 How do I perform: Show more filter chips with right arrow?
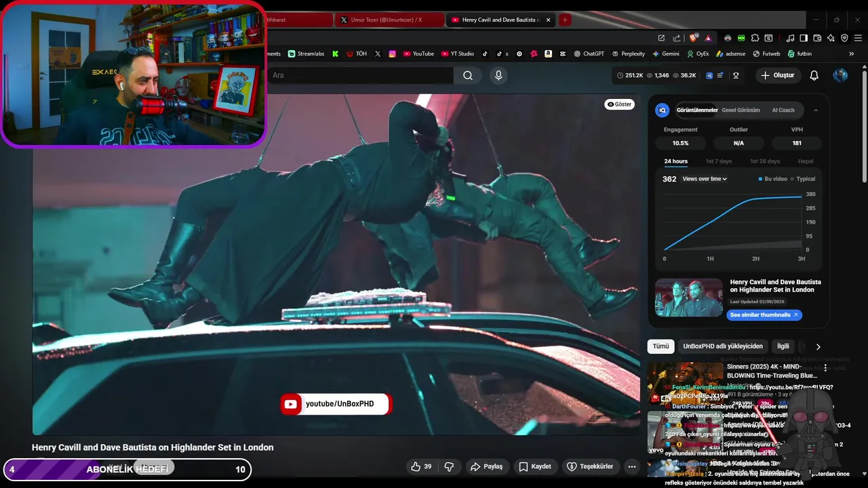click(818, 346)
